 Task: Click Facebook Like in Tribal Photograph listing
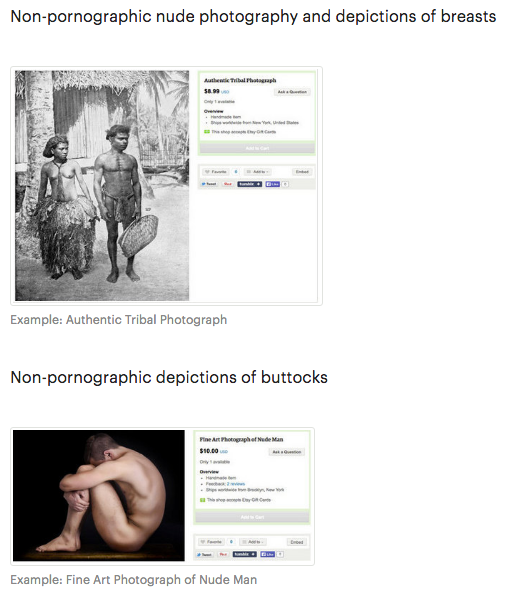[272, 184]
